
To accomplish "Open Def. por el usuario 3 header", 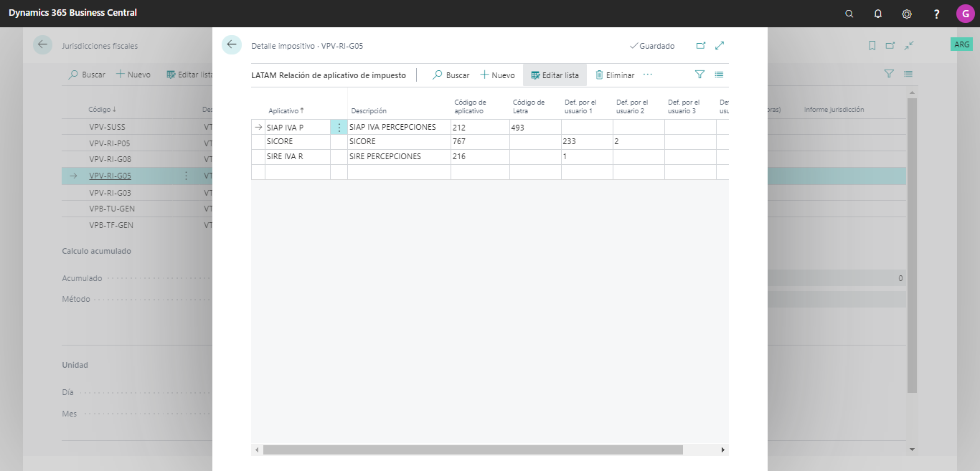I will pos(684,106).
